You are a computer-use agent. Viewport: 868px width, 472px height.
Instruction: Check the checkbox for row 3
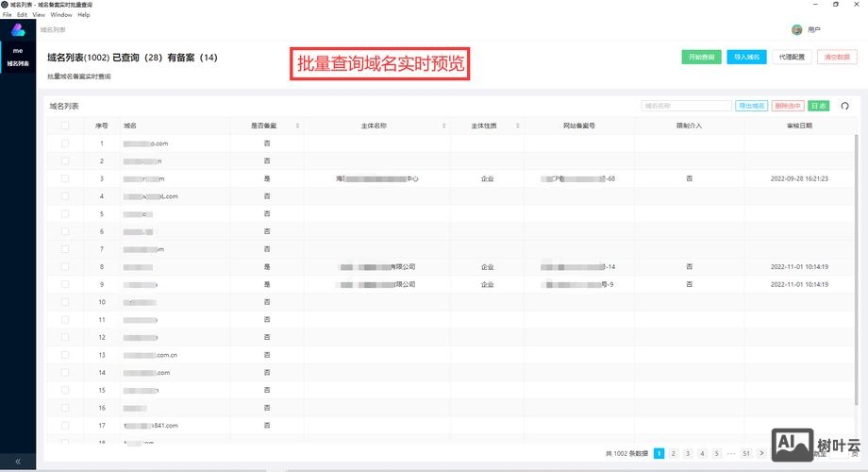[65, 178]
